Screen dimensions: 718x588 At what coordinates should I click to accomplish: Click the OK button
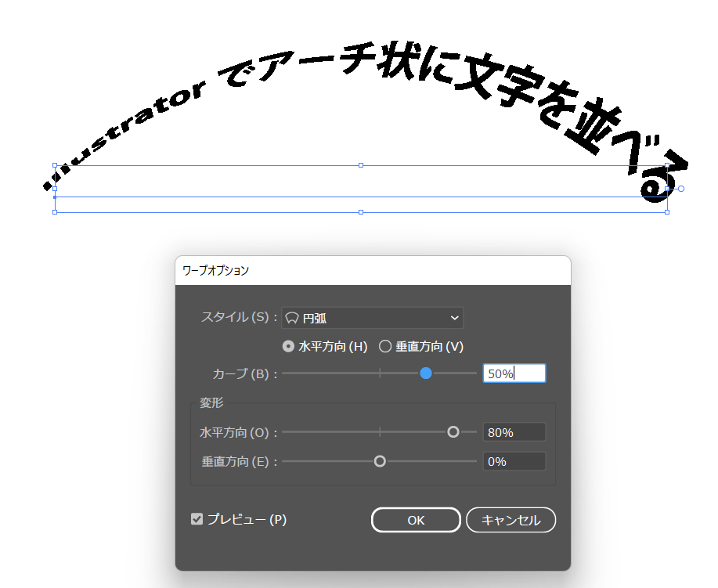pos(416,520)
